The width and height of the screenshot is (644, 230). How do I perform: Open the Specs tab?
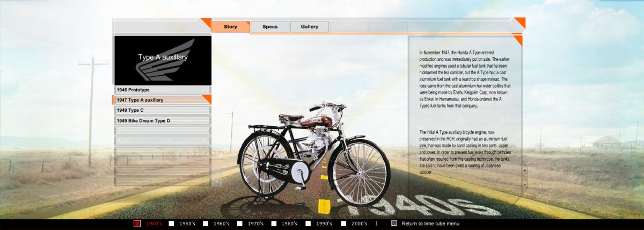[270, 27]
